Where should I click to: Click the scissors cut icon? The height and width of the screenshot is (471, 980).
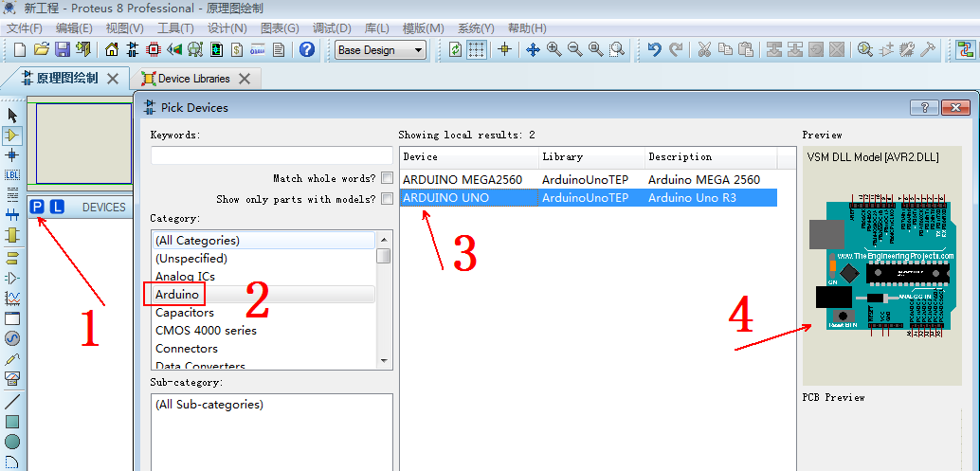pyautogui.click(x=704, y=49)
